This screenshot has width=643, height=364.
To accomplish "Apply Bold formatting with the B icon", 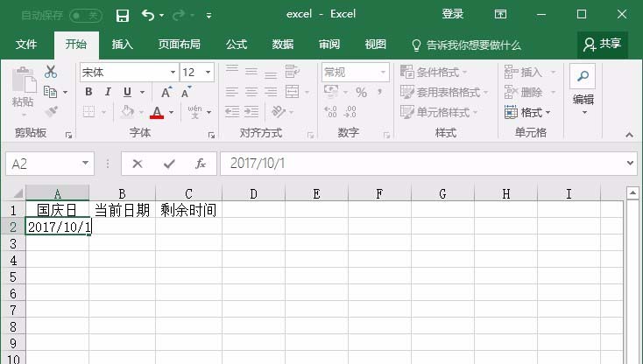I will coord(88,92).
